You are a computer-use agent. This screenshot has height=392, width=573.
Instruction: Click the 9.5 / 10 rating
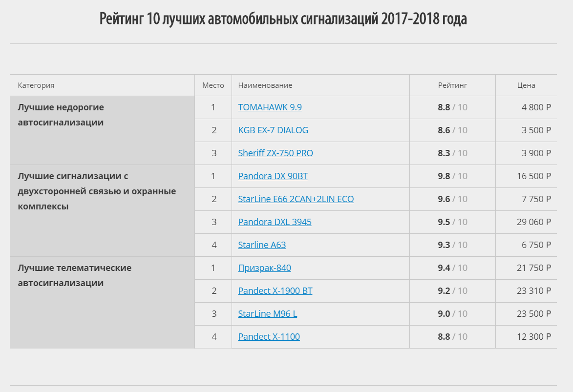452,222
